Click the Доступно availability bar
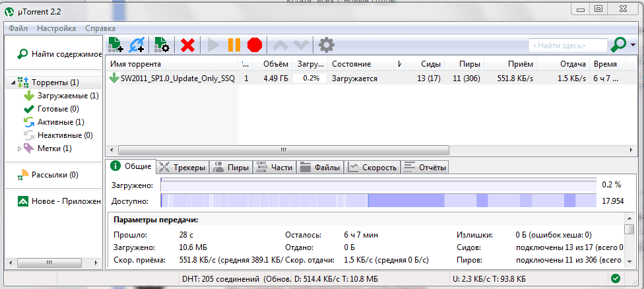 coord(378,201)
